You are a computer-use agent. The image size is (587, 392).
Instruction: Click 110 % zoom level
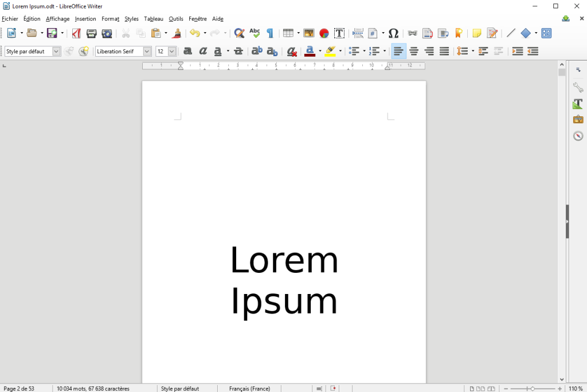pos(576,389)
